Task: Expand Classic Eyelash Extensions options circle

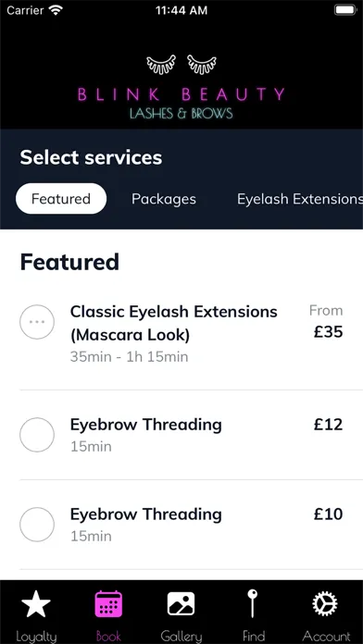Action: [37, 322]
